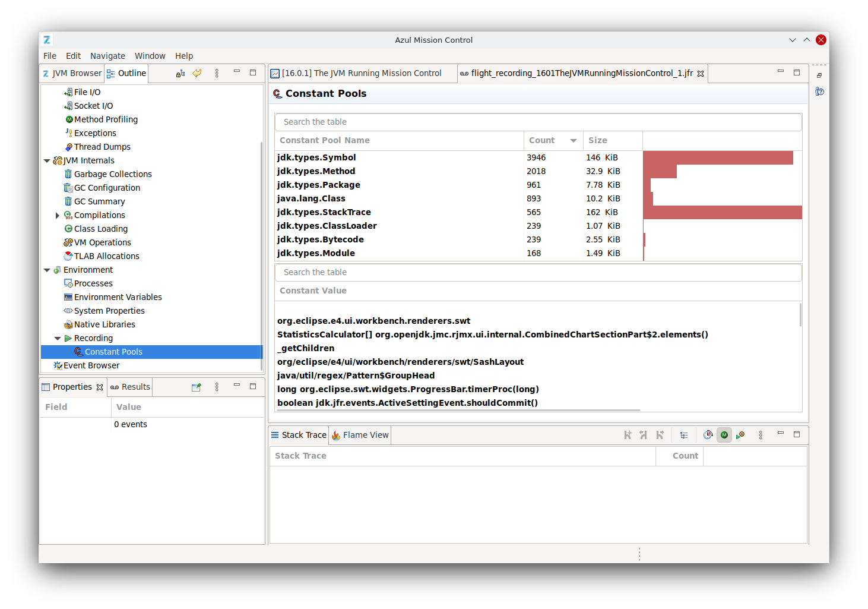Close the Properties view tab

click(100, 387)
